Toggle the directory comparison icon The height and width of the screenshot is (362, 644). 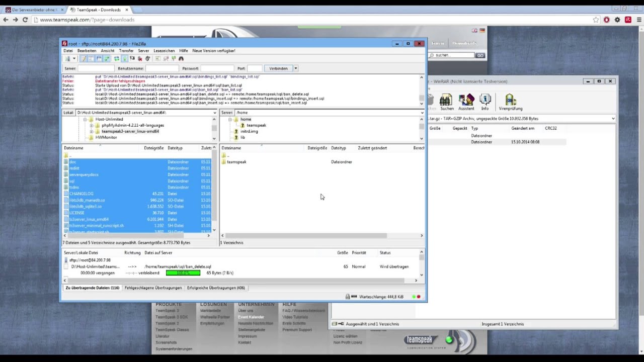tap(166, 58)
